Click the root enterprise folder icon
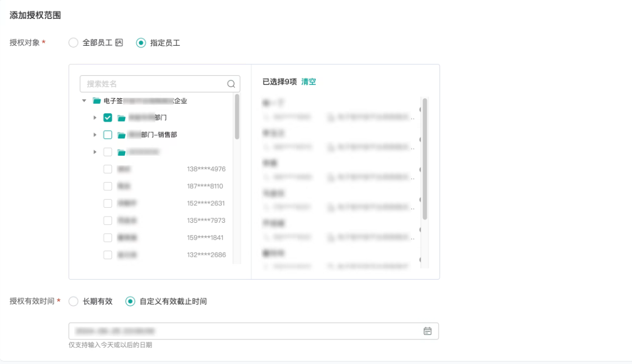 coord(97,100)
